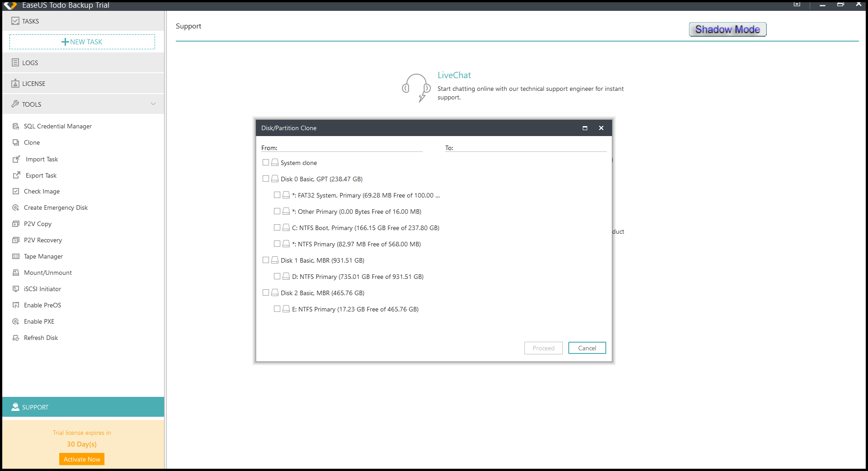Screen dimensions: 868x471
Task: Select the NTFS Primary 568.00 MB checkbox
Action: coord(277,244)
